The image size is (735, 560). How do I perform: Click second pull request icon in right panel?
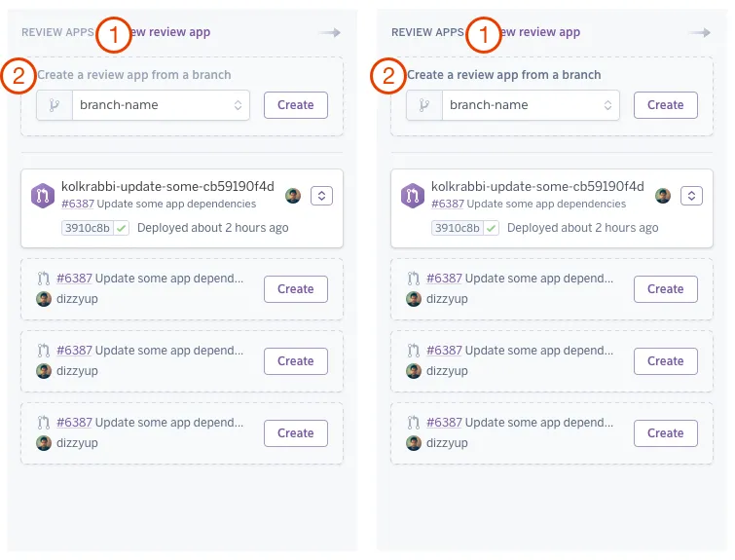click(x=414, y=351)
